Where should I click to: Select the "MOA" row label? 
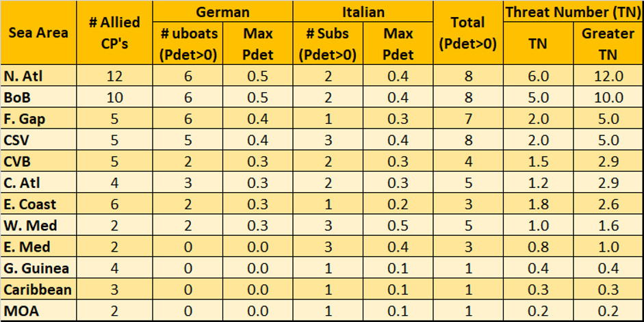22,310
